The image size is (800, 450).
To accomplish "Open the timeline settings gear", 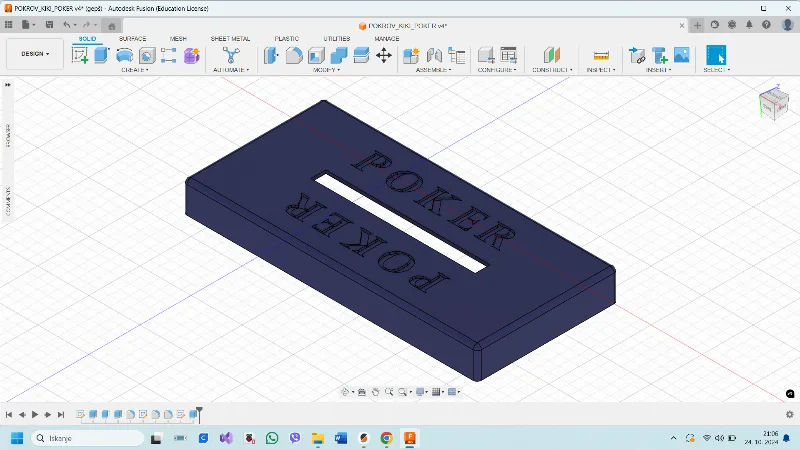I will coord(790,414).
